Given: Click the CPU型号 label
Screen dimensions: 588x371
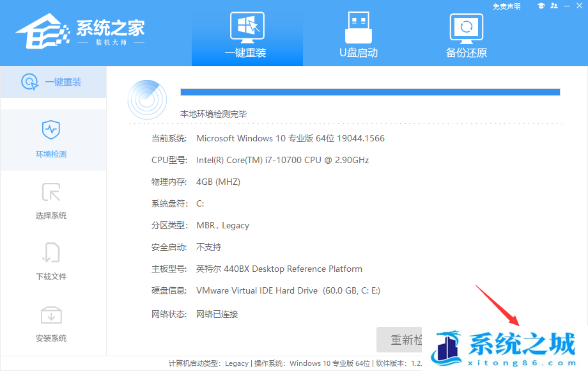Looking at the screenshot, I should tap(169, 160).
